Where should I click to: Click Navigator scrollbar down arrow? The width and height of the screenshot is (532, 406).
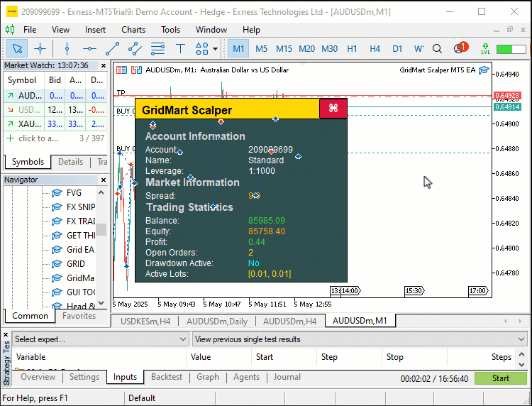coord(101,303)
